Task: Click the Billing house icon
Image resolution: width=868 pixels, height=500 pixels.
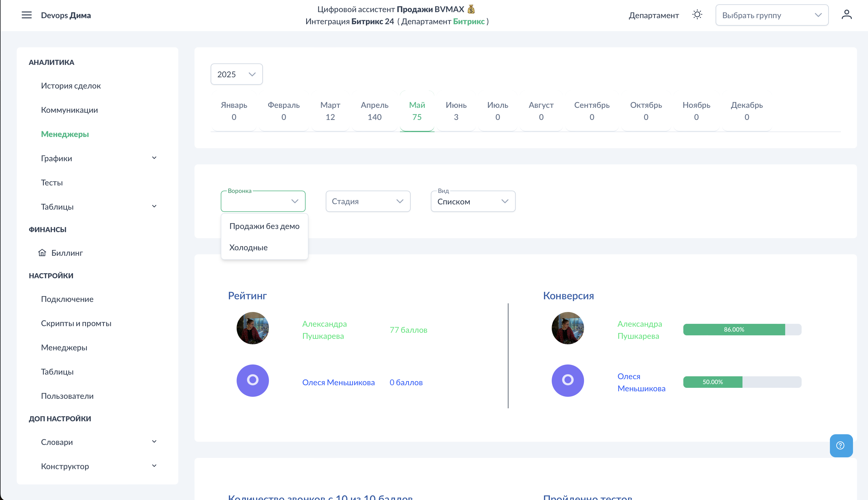Action: coord(42,253)
